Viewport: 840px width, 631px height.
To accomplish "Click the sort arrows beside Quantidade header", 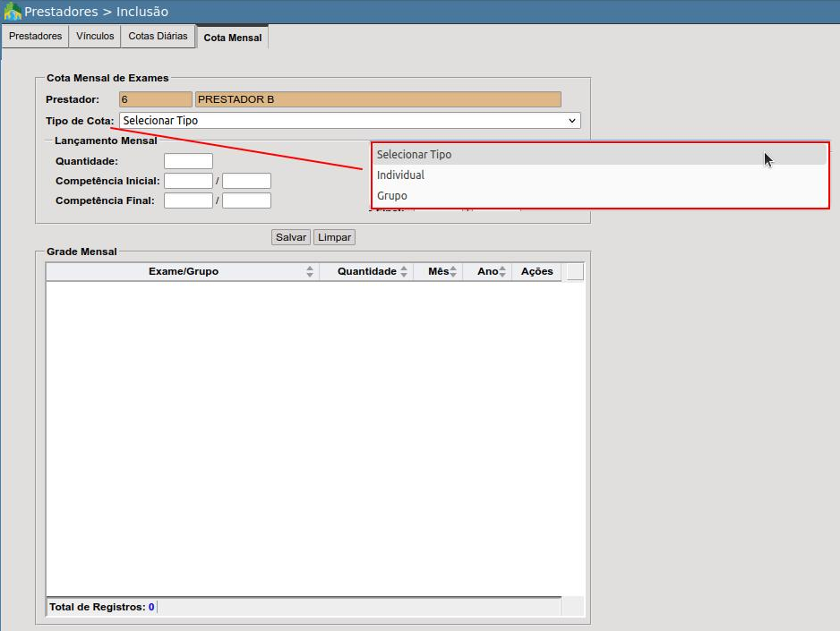I will tap(404, 272).
